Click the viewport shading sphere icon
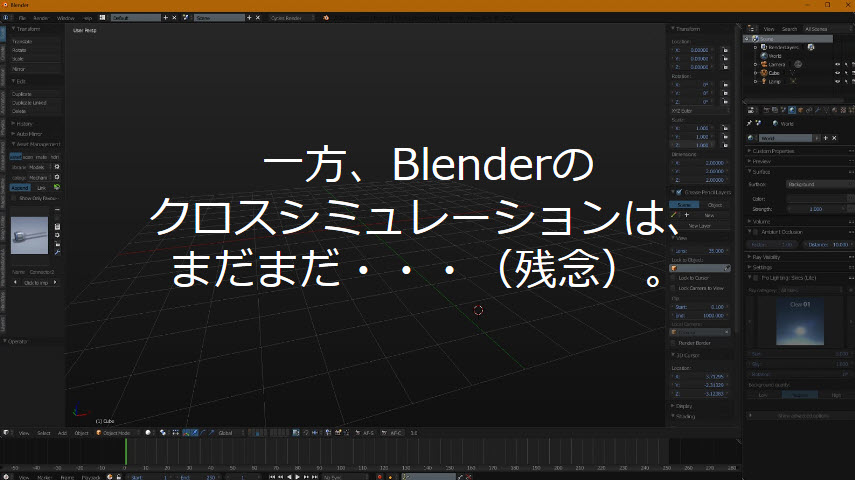The image size is (855, 480). (x=148, y=433)
